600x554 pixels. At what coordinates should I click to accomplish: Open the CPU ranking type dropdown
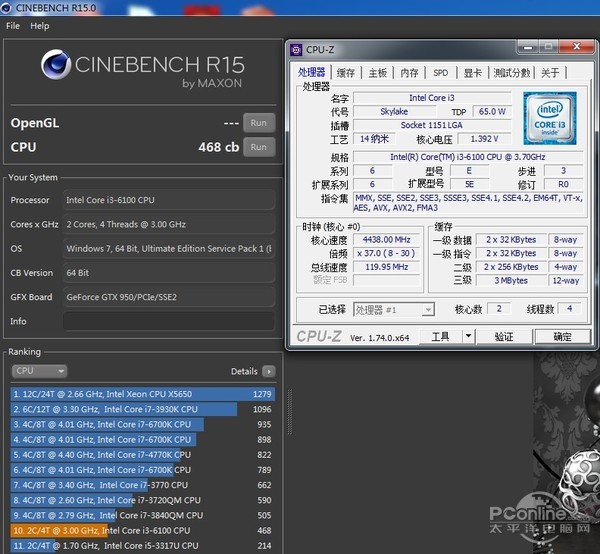[x=39, y=371]
